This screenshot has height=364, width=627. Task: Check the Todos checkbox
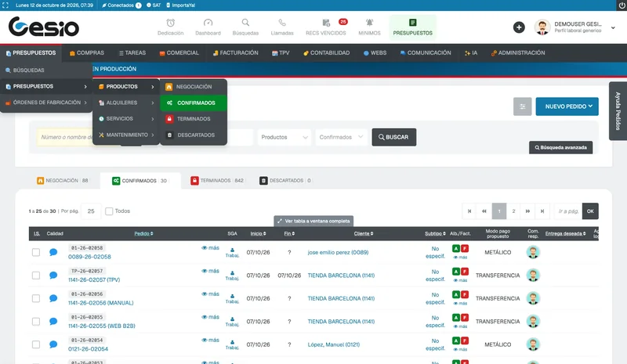109,211
